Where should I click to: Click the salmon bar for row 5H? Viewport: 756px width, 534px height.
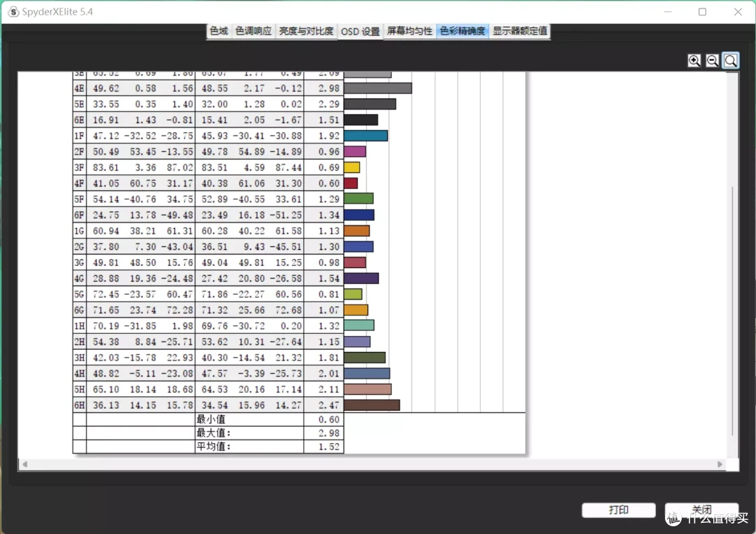coord(368,389)
